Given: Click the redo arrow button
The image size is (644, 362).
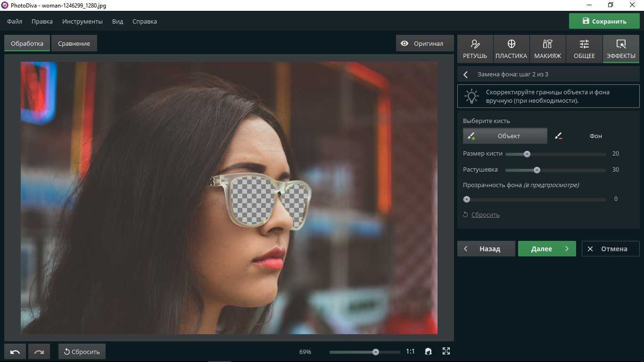Looking at the screenshot, I should 39,352.
